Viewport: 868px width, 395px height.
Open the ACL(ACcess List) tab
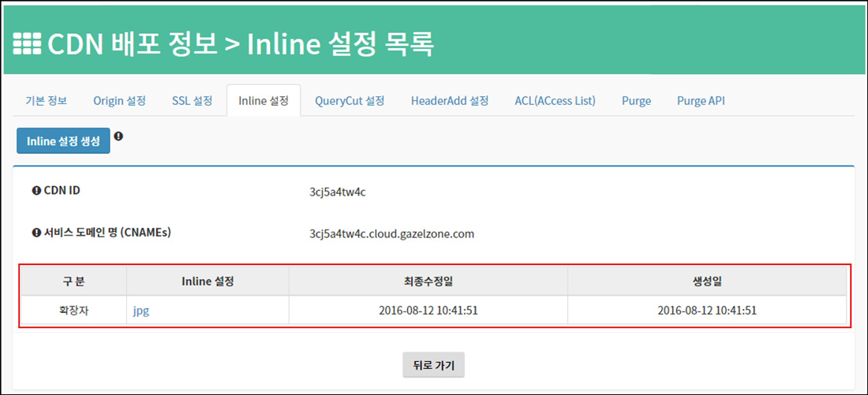(556, 101)
